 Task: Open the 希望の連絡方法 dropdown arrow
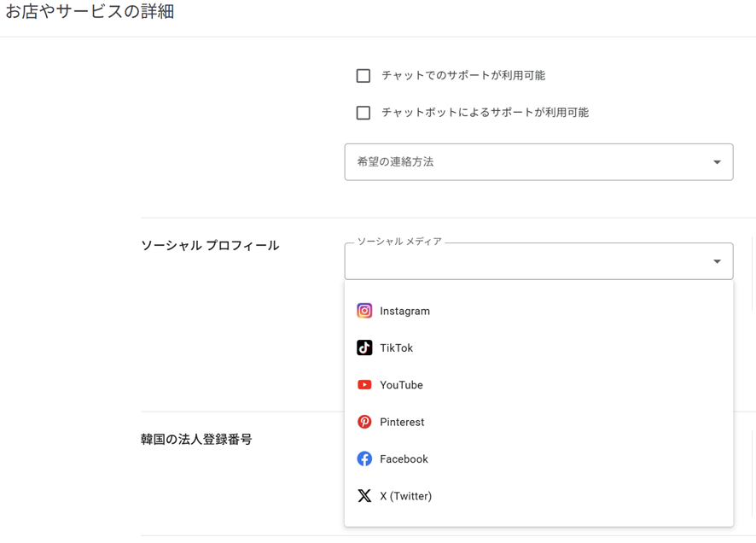[717, 162]
